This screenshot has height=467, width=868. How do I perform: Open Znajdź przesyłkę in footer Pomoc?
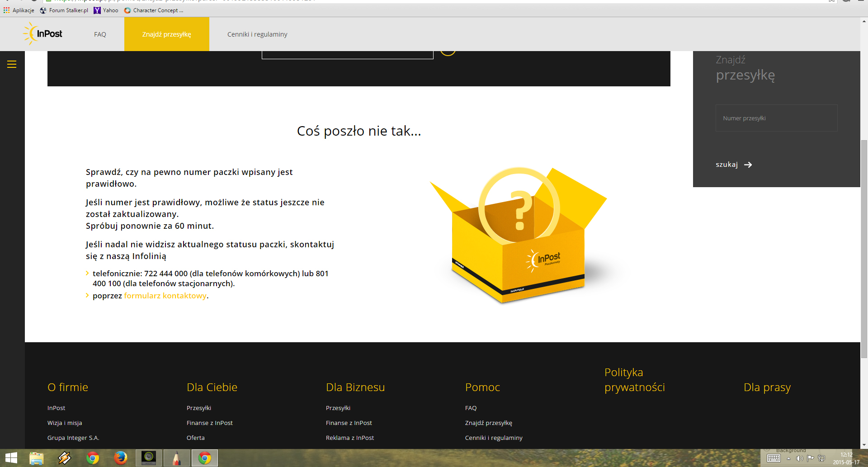tap(489, 423)
